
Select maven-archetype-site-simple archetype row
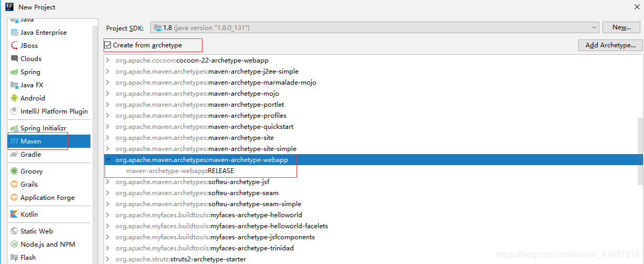pos(371,149)
